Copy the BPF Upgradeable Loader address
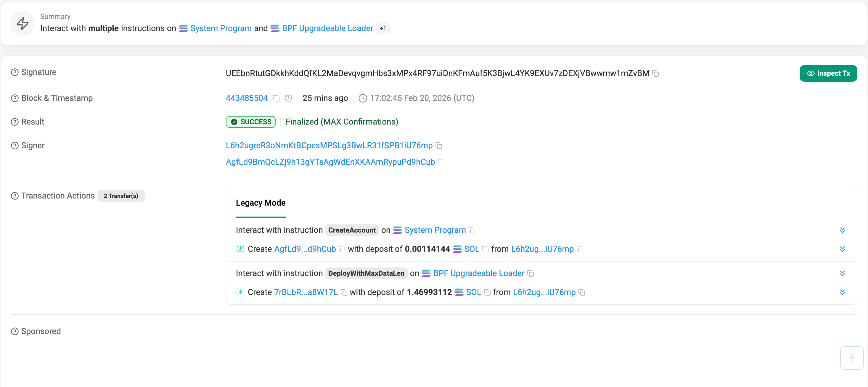This screenshot has width=868, height=387. click(x=531, y=273)
